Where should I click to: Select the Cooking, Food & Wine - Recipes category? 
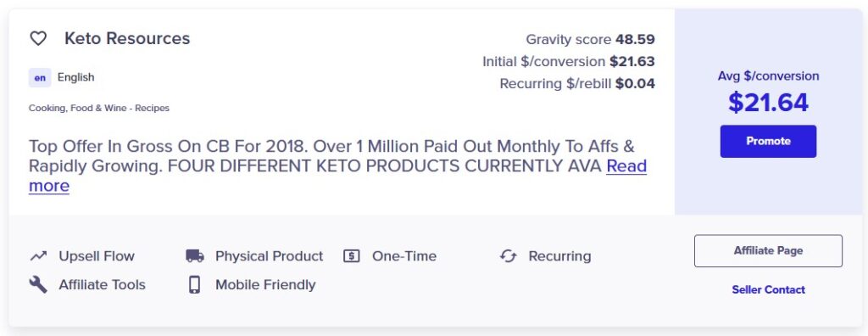pyautogui.click(x=99, y=108)
